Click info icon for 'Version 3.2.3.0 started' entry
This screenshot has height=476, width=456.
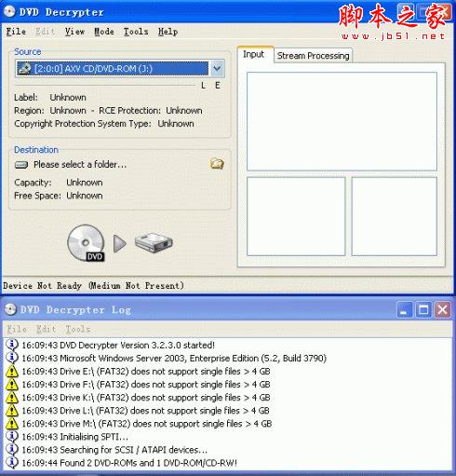[12, 345]
